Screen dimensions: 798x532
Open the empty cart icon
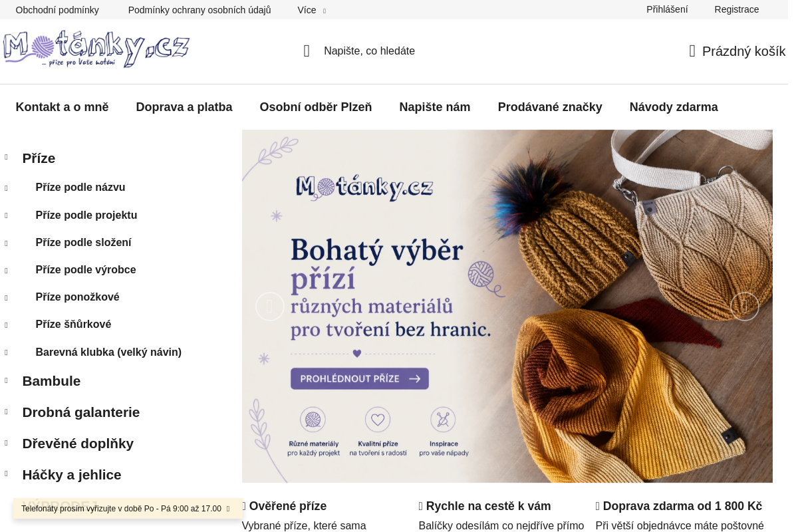point(692,51)
